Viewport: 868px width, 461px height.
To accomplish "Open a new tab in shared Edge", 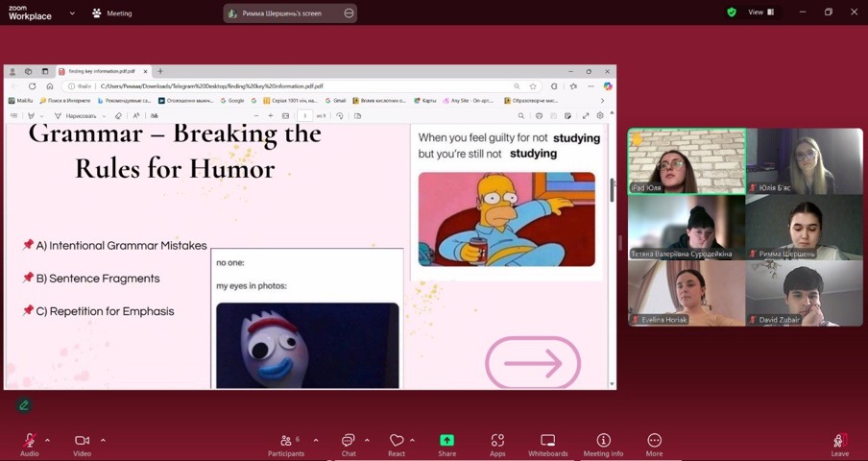I will click(160, 71).
